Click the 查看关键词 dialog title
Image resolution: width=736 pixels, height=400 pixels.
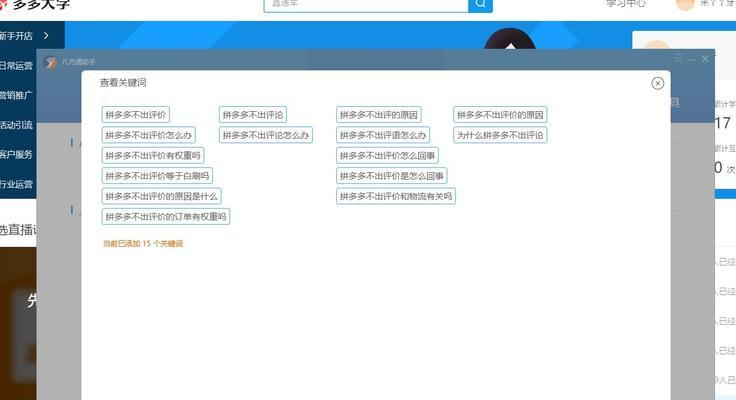click(123, 83)
